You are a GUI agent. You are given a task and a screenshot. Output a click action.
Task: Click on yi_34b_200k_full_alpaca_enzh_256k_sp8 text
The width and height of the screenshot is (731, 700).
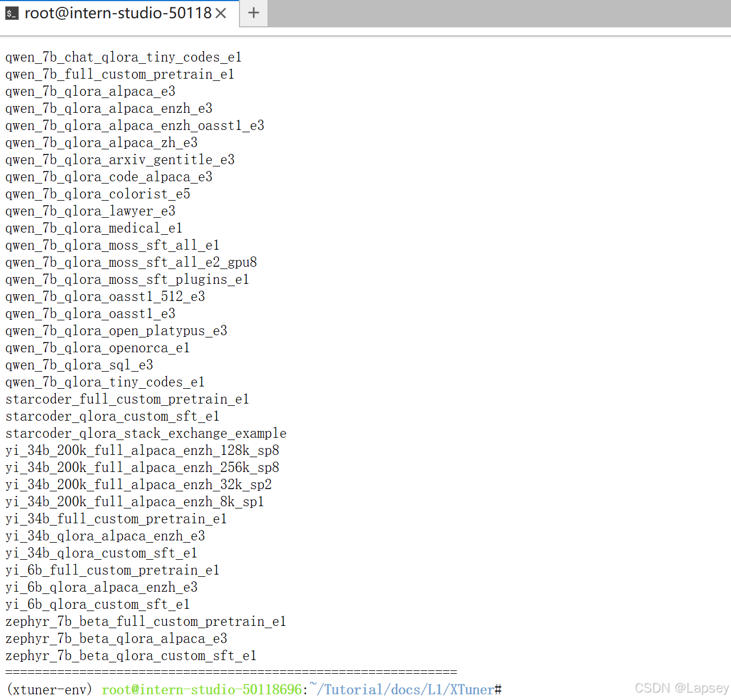click(x=143, y=468)
